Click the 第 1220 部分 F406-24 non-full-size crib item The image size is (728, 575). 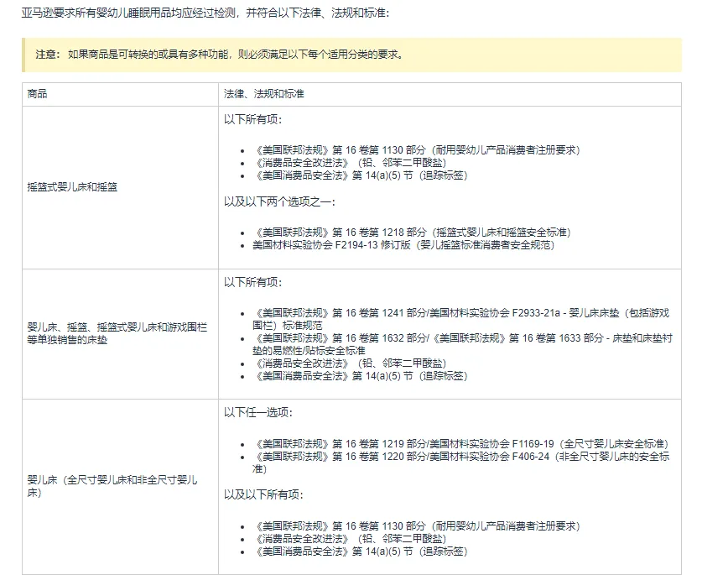pyautogui.click(x=461, y=463)
